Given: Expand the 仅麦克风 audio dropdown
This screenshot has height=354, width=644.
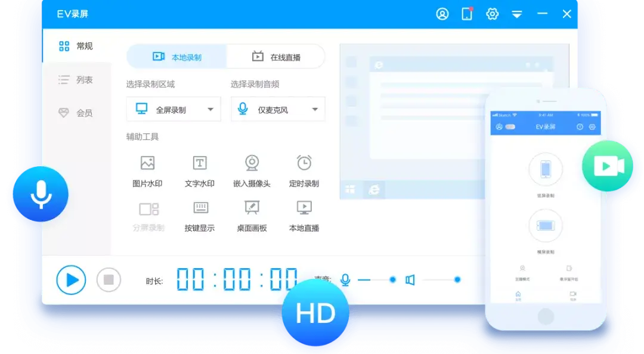Looking at the screenshot, I should click(278, 109).
